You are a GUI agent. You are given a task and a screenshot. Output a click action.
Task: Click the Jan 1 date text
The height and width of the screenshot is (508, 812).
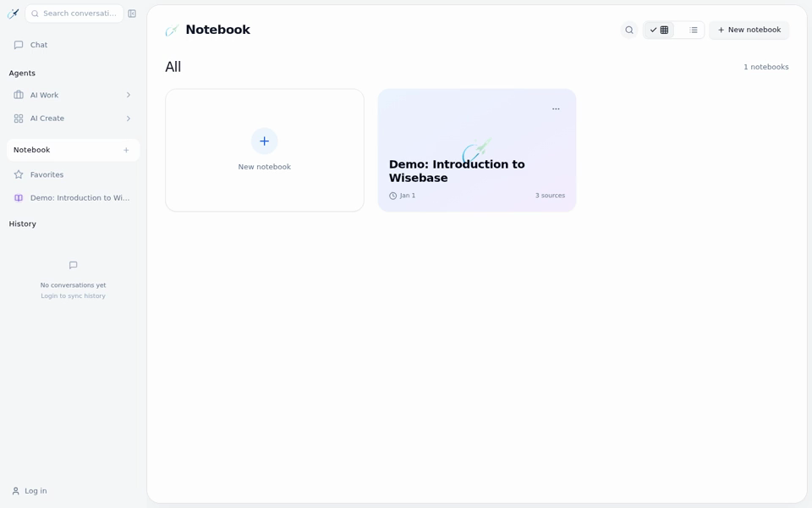click(x=408, y=196)
